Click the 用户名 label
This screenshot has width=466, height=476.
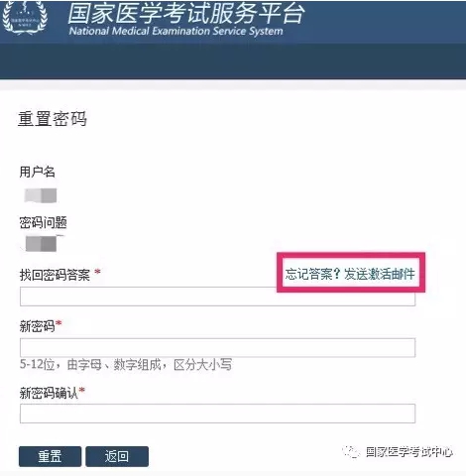(x=37, y=172)
